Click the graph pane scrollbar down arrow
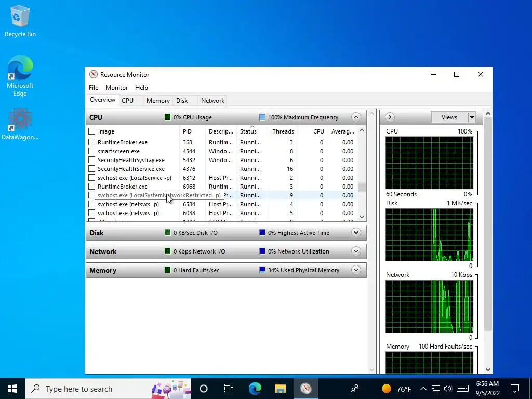532x399 pixels. (x=488, y=370)
